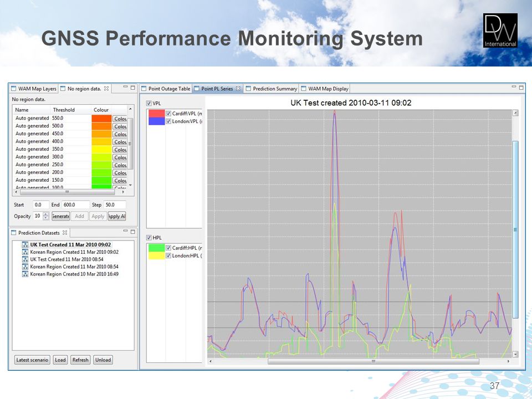Click the Unload button
The height and width of the screenshot is (399, 532).
(x=103, y=360)
